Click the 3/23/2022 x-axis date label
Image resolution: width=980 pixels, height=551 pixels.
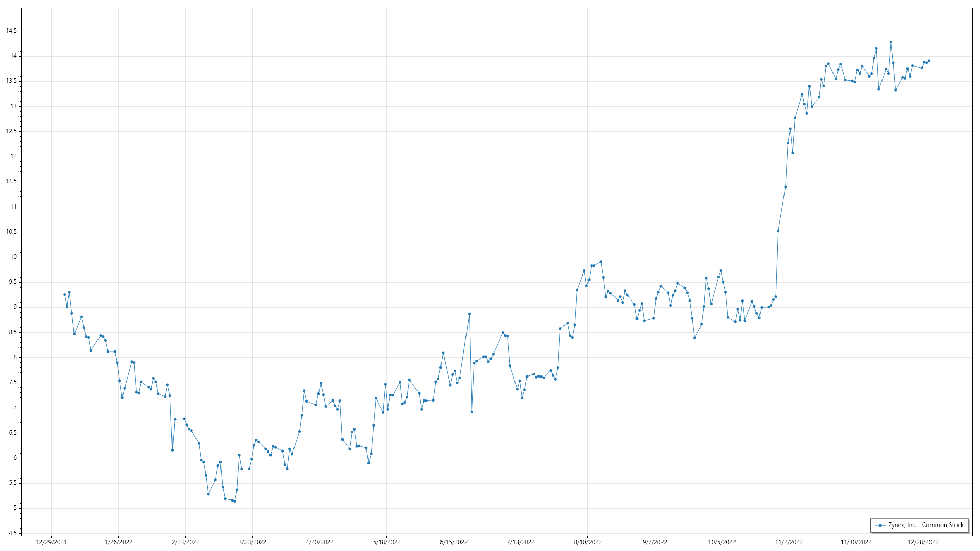[x=253, y=542]
